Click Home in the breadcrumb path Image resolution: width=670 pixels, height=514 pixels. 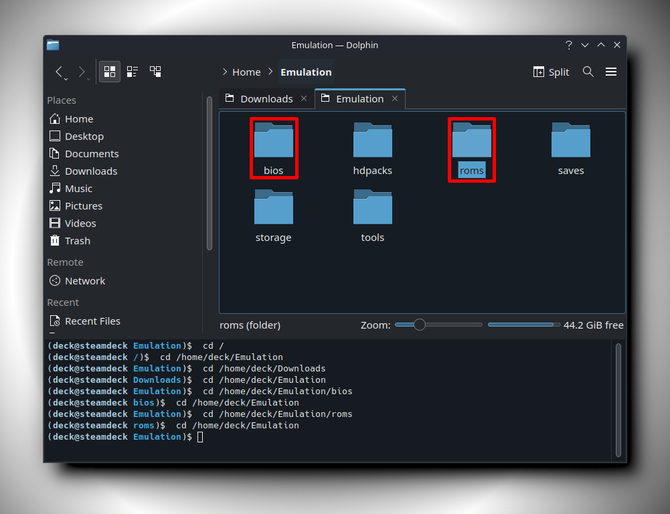coord(246,72)
